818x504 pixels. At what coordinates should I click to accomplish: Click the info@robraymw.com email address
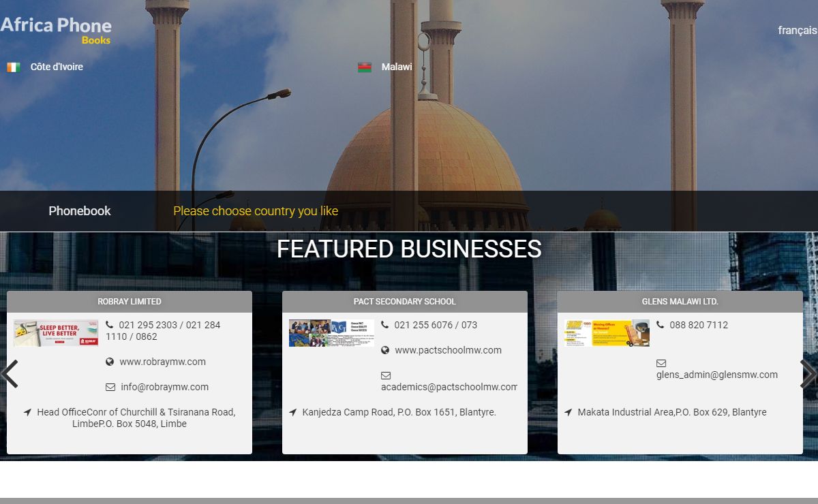tap(164, 387)
